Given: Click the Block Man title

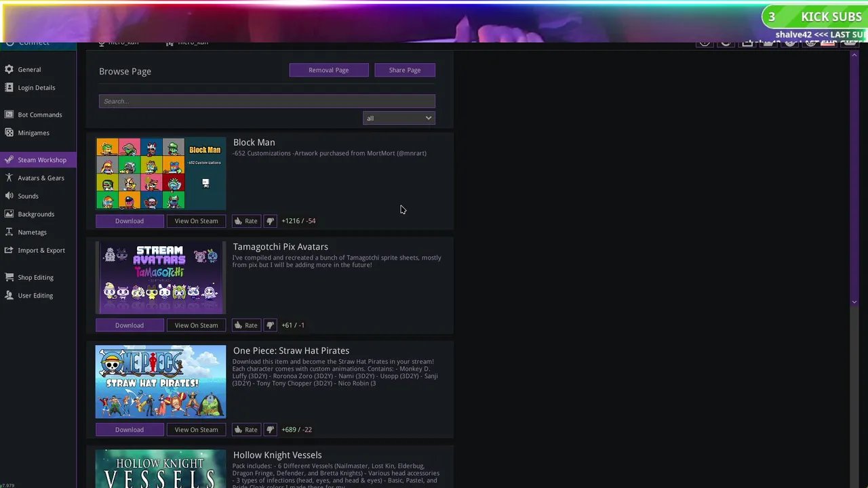Looking at the screenshot, I should click(254, 142).
